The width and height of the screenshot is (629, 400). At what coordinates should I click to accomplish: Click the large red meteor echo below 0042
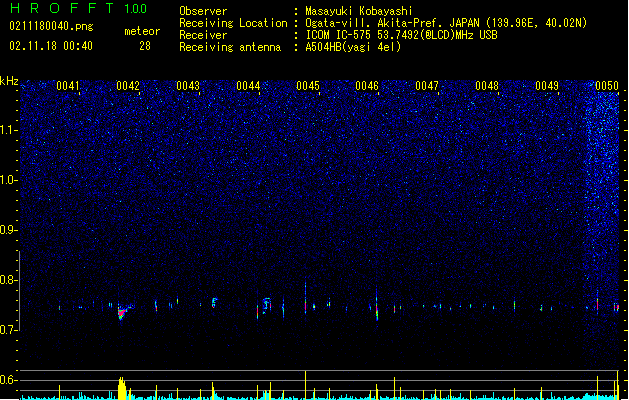(x=122, y=312)
